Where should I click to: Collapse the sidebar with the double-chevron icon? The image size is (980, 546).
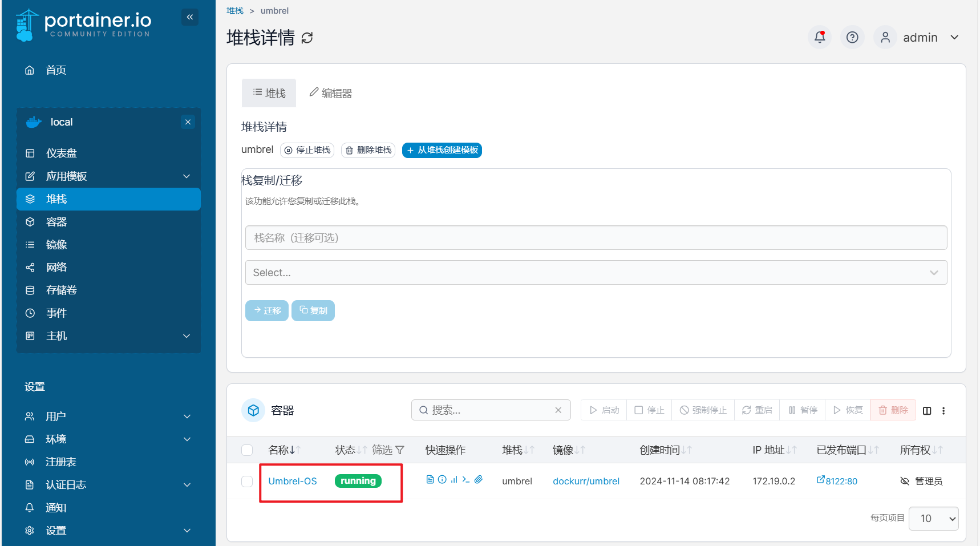[190, 17]
